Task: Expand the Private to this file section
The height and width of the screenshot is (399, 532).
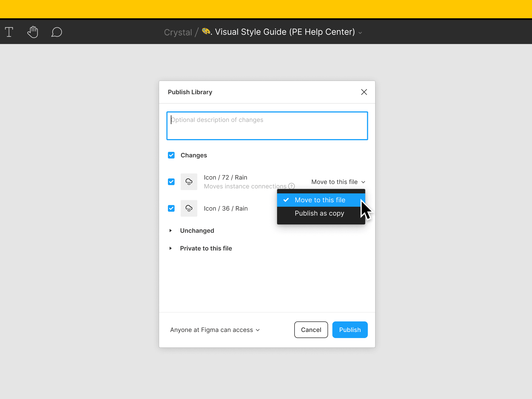Action: coord(171,248)
